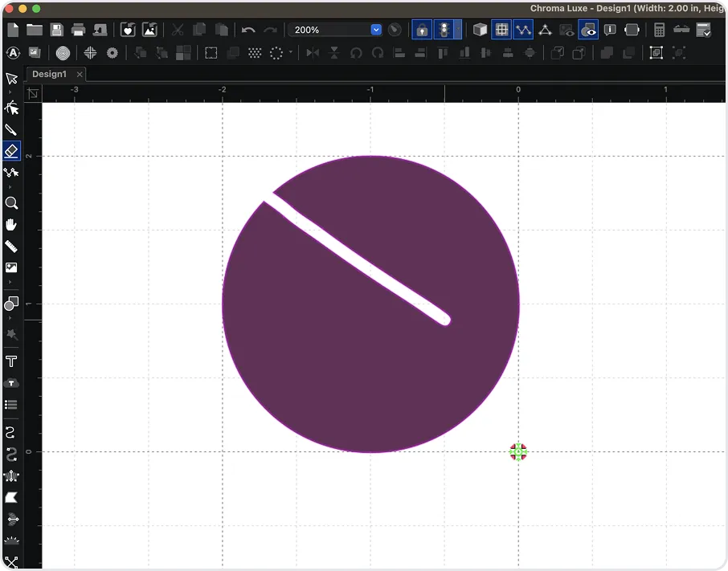Select the Text T tool
Screen dimensions: 728x571
(x=11, y=361)
